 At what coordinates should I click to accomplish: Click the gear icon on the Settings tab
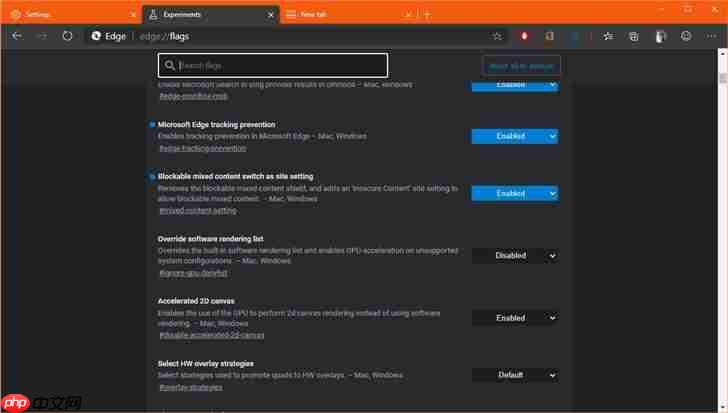[15, 15]
